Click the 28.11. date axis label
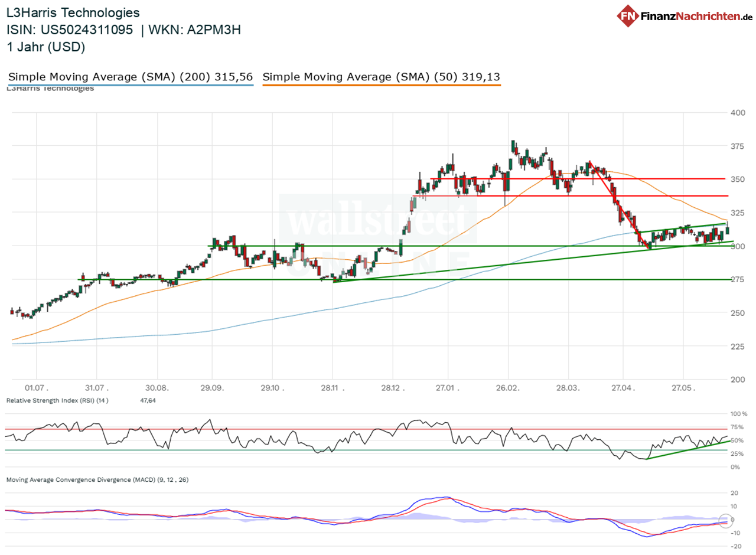 333,389
